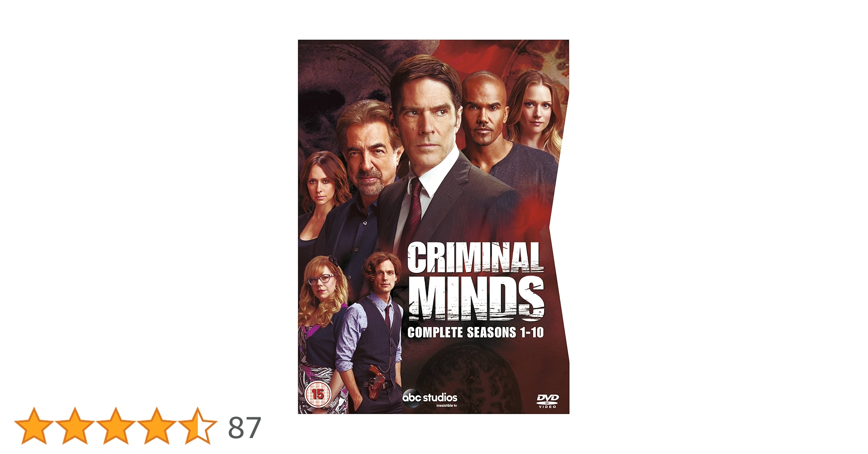
Task: Click the Complete Seasons 1-10 text
Action: click(x=475, y=332)
